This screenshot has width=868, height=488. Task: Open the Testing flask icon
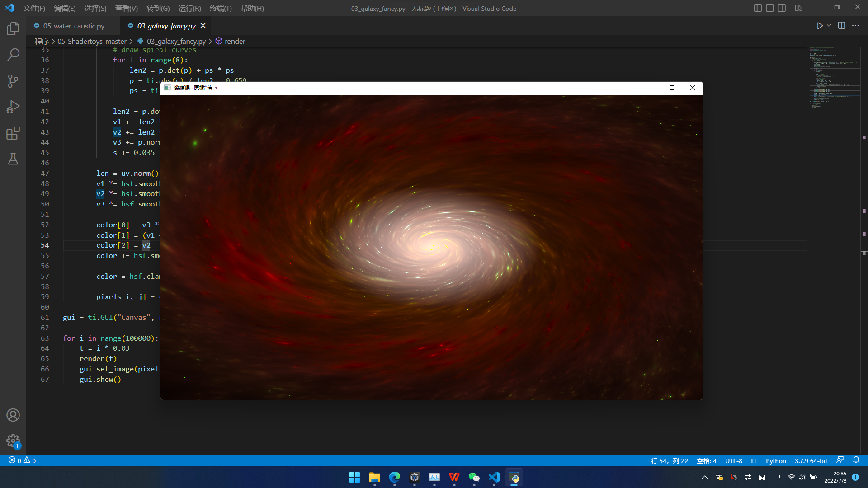coord(13,159)
